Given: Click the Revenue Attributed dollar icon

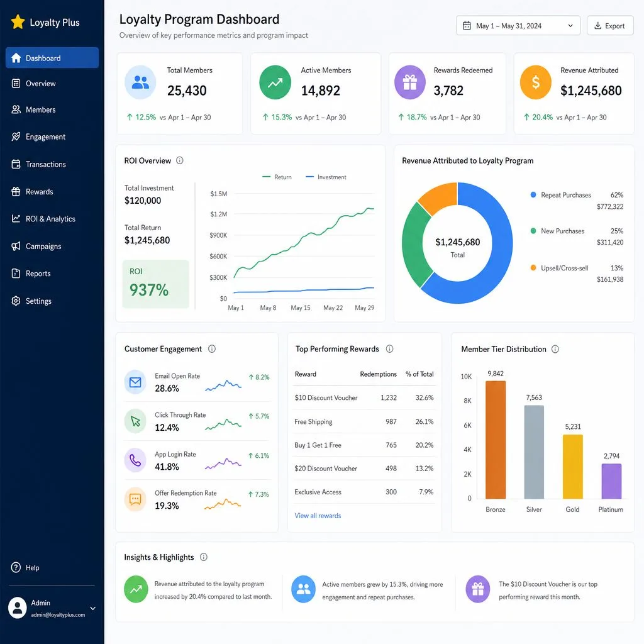Looking at the screenshot, I should (536, 82).
